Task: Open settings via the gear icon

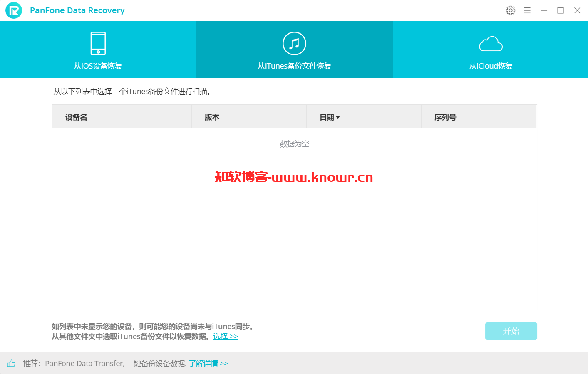Action: (511, 10)
